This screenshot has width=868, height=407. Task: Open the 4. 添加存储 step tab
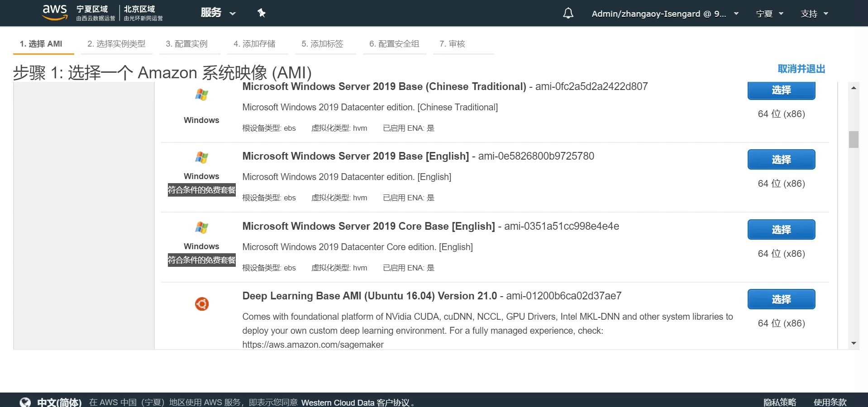(254, 44)
